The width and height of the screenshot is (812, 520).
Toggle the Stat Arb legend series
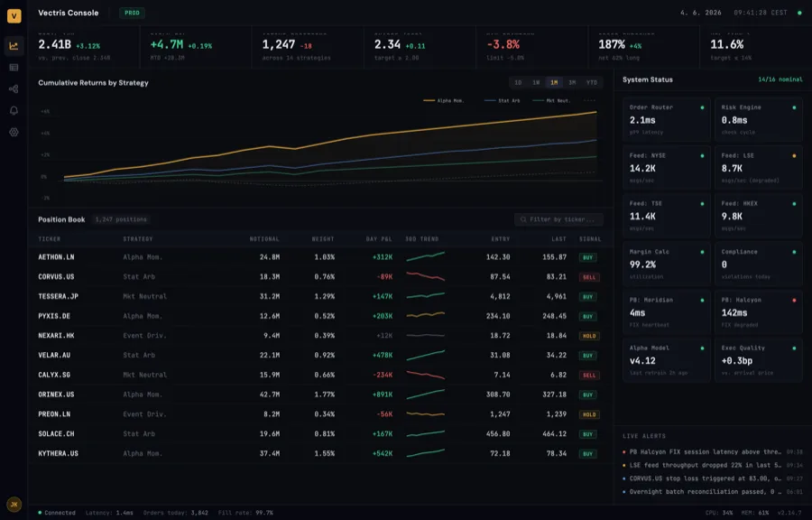(x=502, y=101)
